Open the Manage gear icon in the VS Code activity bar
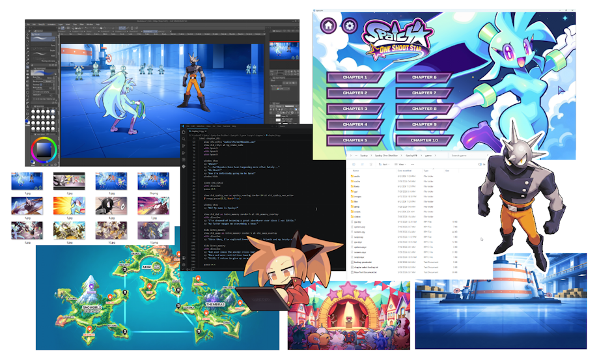 tap(184, 264)
